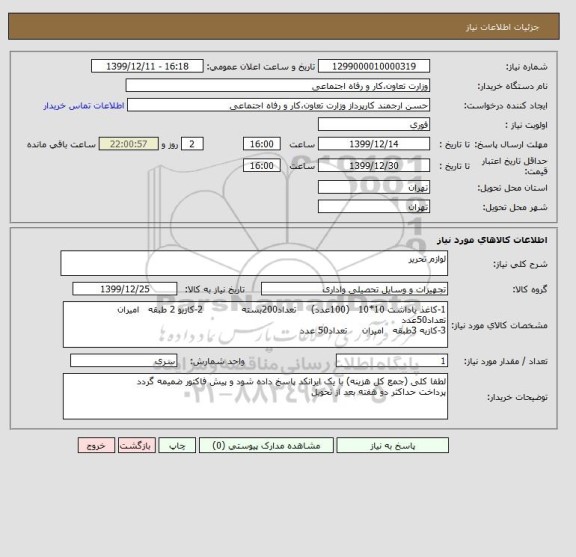The width and height of the screenshot is (576, 557).
Task: Click the remaining time countdown 22:00:57
Action: [129, 144]
